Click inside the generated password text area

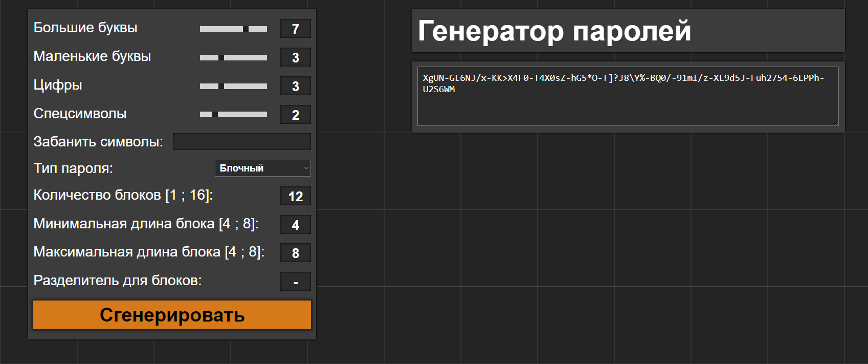[628, 96]
